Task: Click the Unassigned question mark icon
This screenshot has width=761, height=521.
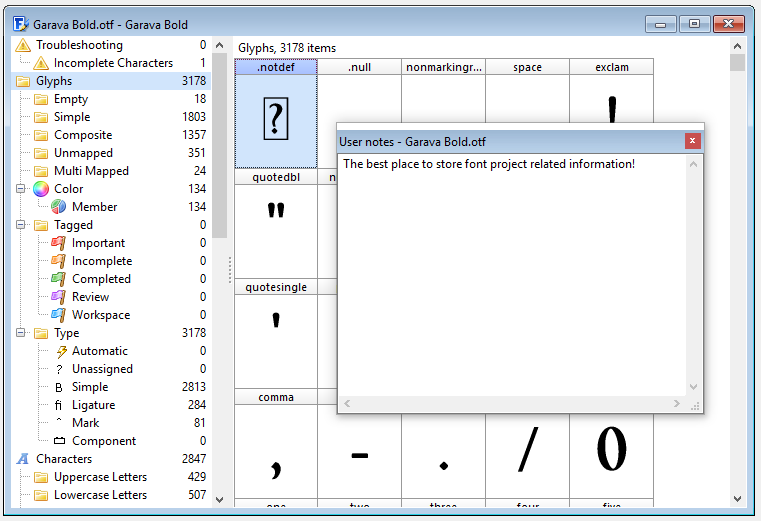Action: click(x=59, y=370)
